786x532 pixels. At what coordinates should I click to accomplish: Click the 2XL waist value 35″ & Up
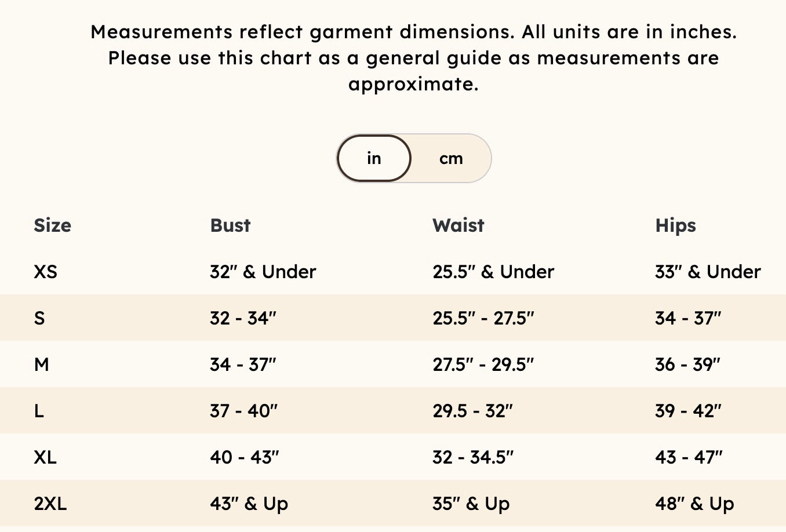(x=471, y=504)
